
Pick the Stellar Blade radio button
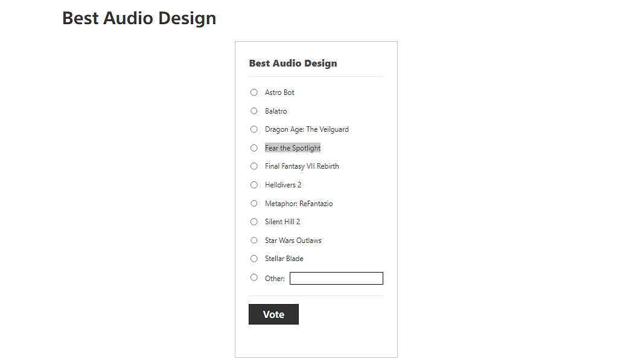coord(254,259)
